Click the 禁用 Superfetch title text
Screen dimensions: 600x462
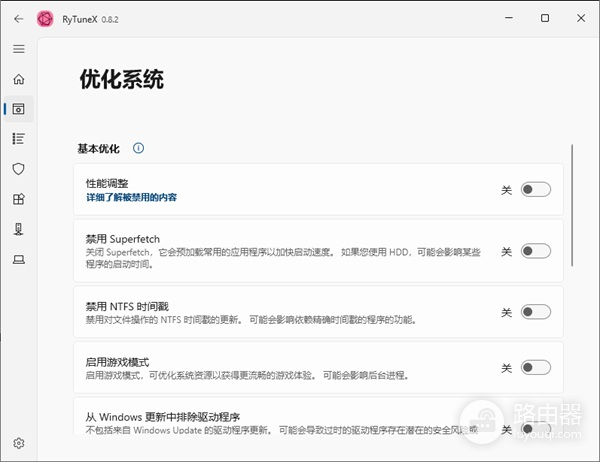pos(123,239)
